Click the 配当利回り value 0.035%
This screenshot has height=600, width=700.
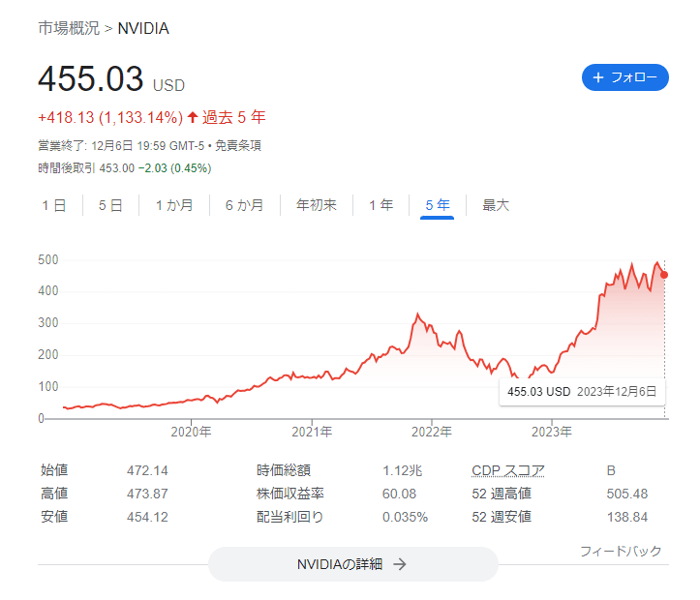[x=405, y=517]
